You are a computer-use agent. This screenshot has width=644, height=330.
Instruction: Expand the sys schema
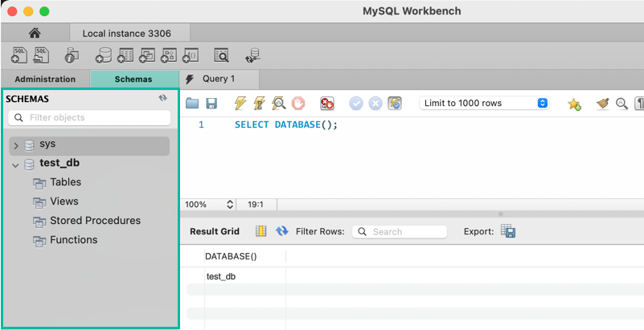(15, 146)
